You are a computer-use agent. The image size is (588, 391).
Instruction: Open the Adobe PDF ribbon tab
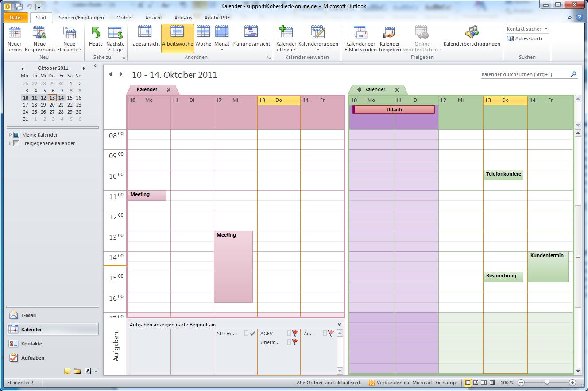[x=217, y=18]
